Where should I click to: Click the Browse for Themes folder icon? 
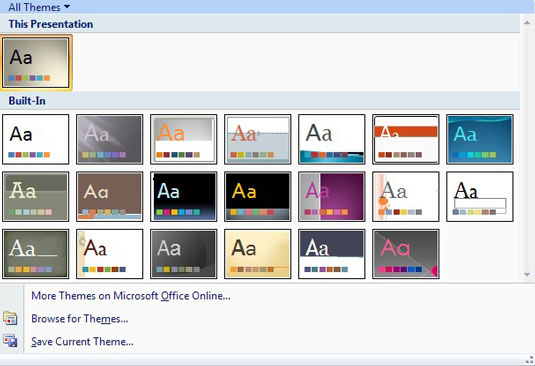tap(10, 318)
